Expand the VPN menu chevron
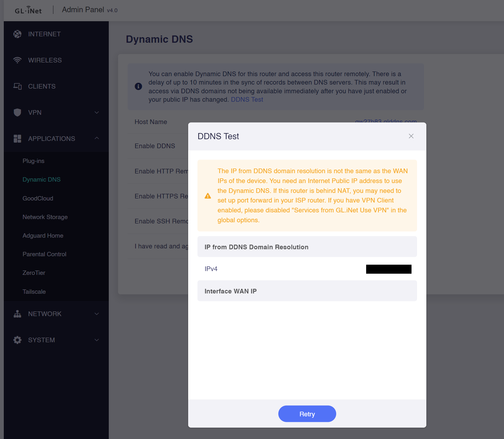Viewport: 504px width, 439px height. tap(97, 112)
